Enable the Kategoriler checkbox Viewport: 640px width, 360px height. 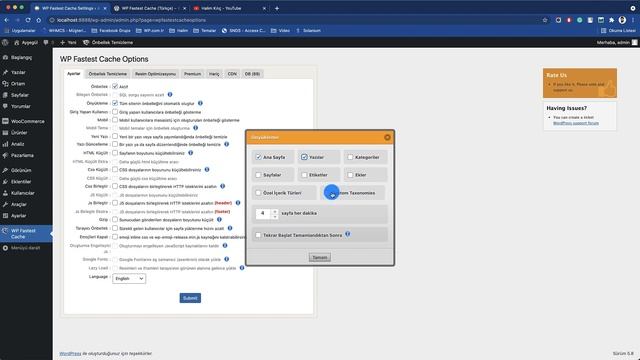click(350, 157)
